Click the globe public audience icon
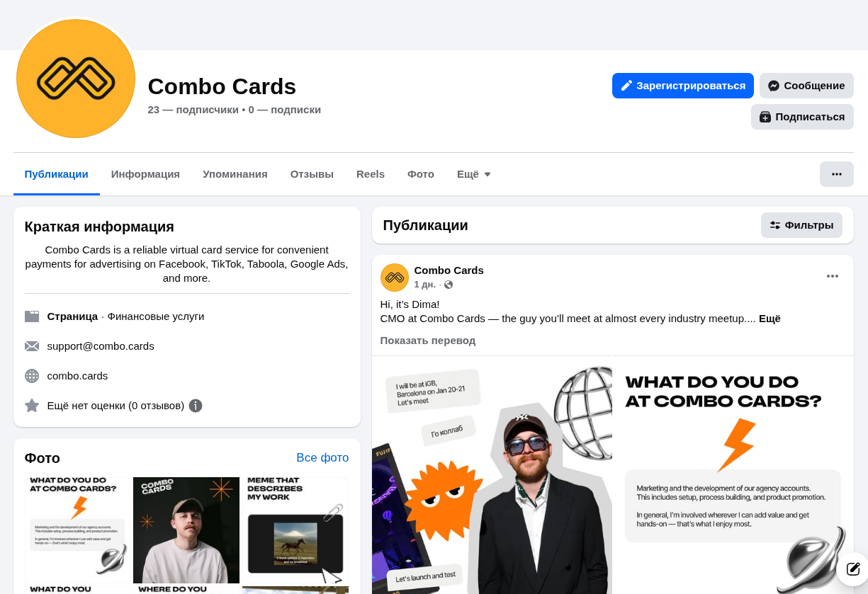Viewport: 868px width, 594px height. click(x=449, y=285)
